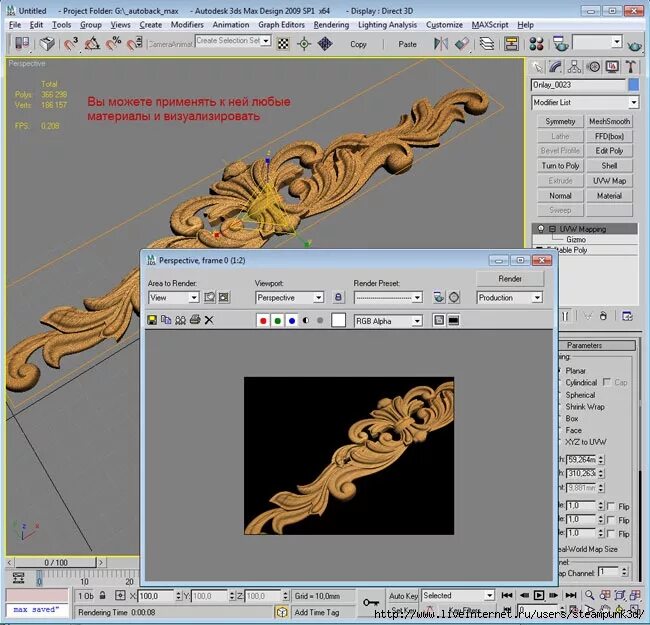Enable the first Flip checkbox
This screenshot has height=625, width=650.
(611, 506)
